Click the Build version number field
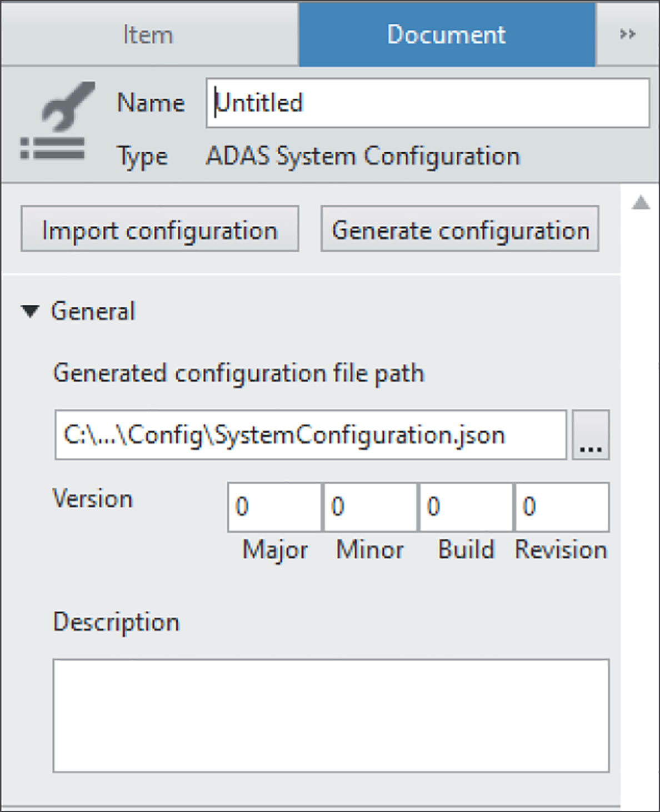The width and height of the screenshot is (660, 812). click(x=466, y=507)
